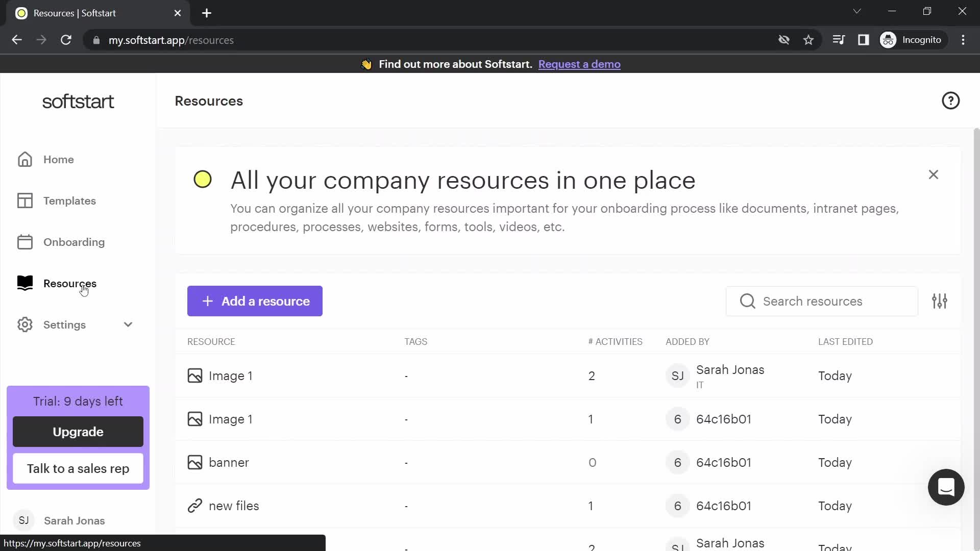Follow the Request a demo link

[579, 64]
